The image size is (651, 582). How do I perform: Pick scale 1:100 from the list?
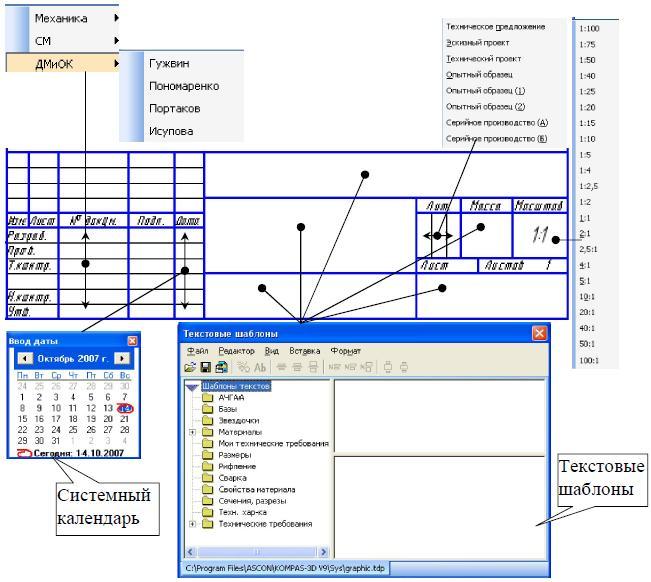pyautogui.click(x=589, y=29)
